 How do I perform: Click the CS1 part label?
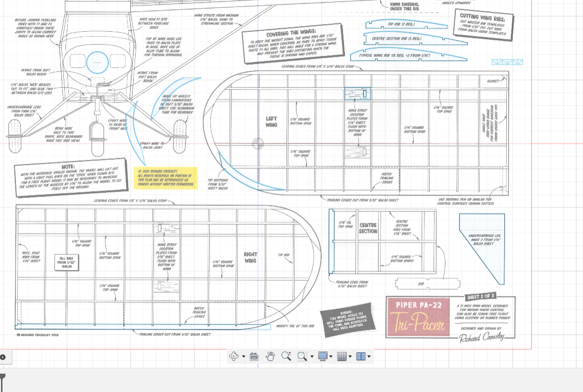[421, 284]
